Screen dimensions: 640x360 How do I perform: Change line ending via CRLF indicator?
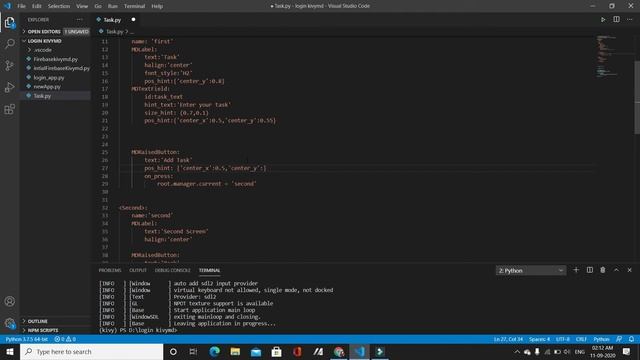point(581,339)
